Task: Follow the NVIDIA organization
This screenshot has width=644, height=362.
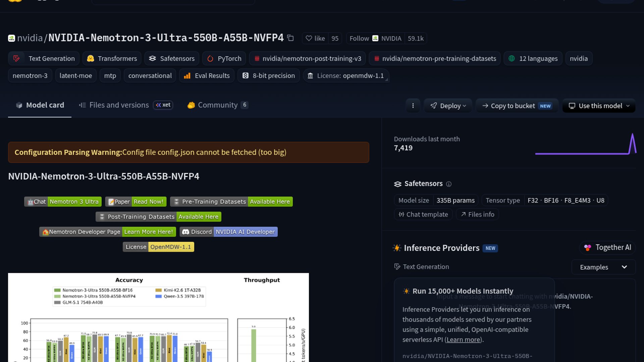Action: [x=375, y=38]
